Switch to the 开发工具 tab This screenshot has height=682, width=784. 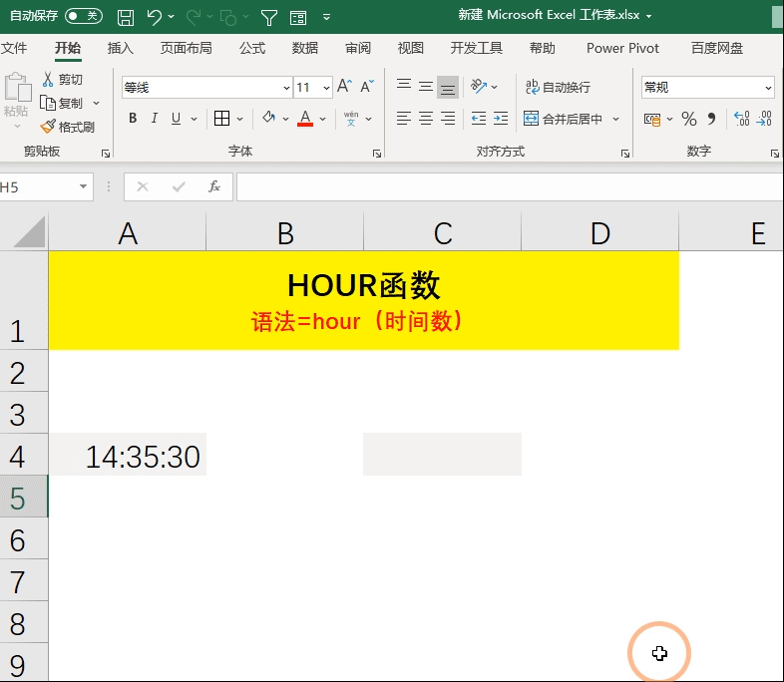tap(477, 48)
